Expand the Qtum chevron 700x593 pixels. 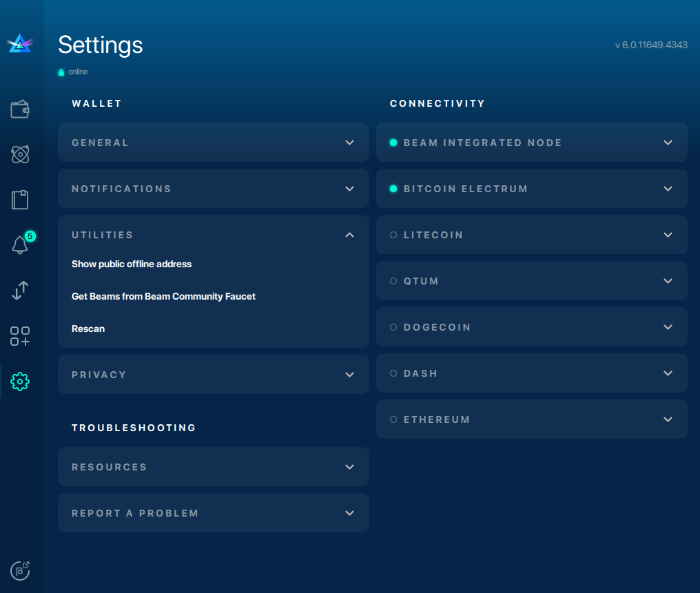tap(668, 281)
